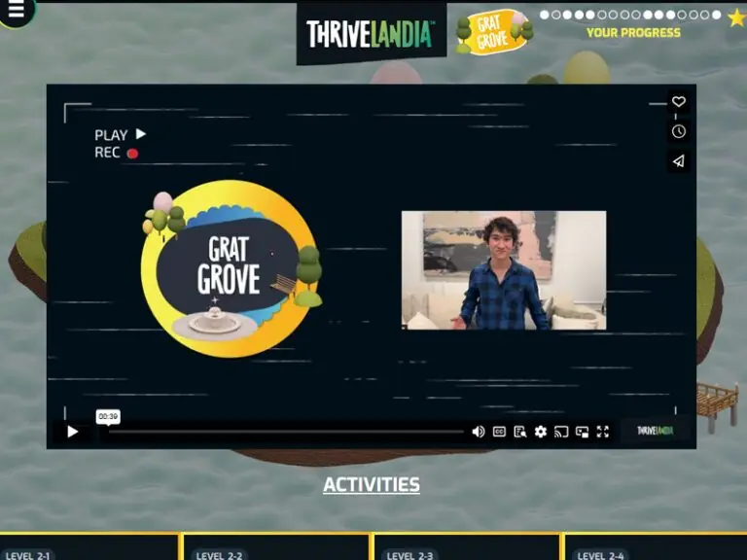Like the video with heart icon

point(678,101)
